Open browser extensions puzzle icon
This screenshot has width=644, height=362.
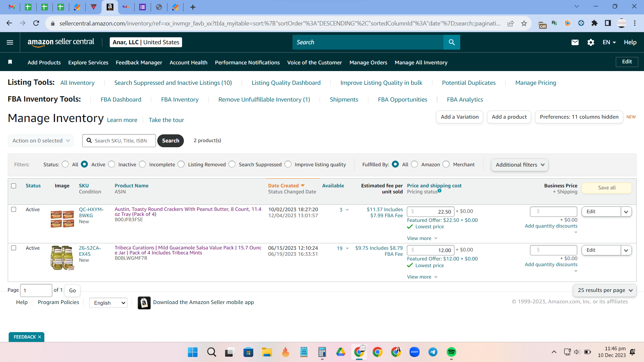click(x=594, y=23)
